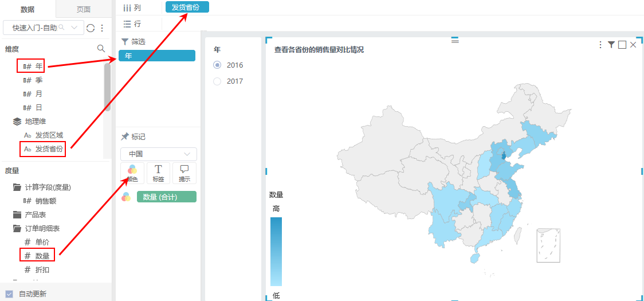Click the 度量 section header
Image resolution: width=644 pixels, height=301 pixels.
pyautogui.click(x=12, y=170)
